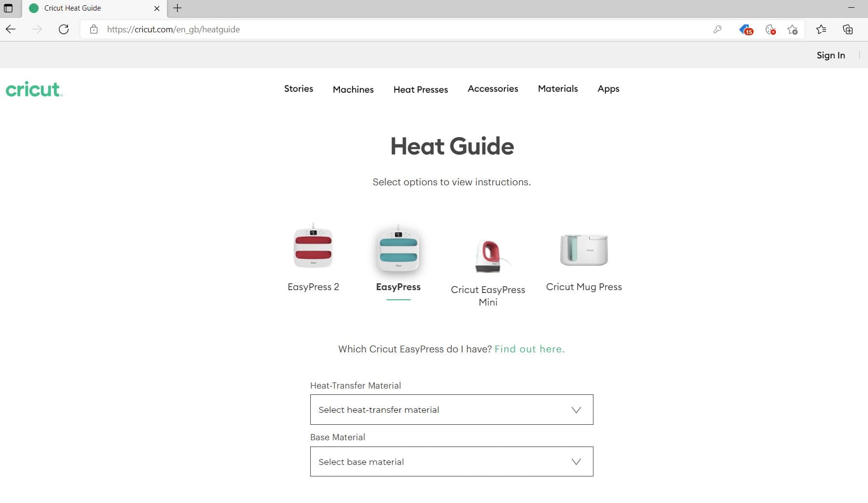Open the Accessories menu
This screenshot has width=868, height=503.
click(493, 89)
